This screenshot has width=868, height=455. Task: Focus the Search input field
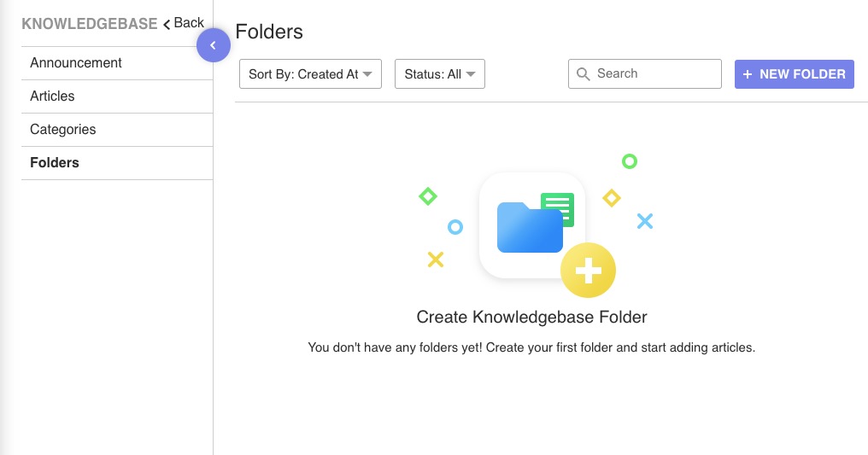coord(645,74)
